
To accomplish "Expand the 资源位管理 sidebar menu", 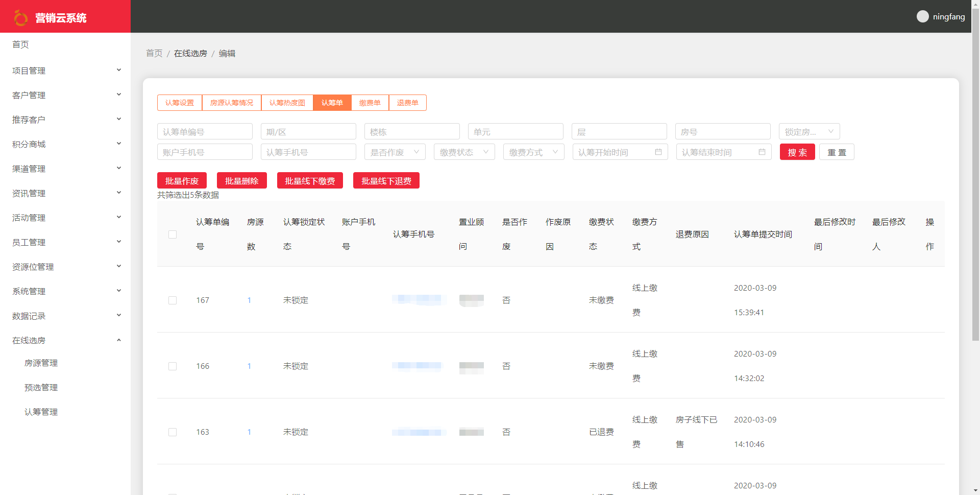I will pyautogui.click(x=65, y=267).
